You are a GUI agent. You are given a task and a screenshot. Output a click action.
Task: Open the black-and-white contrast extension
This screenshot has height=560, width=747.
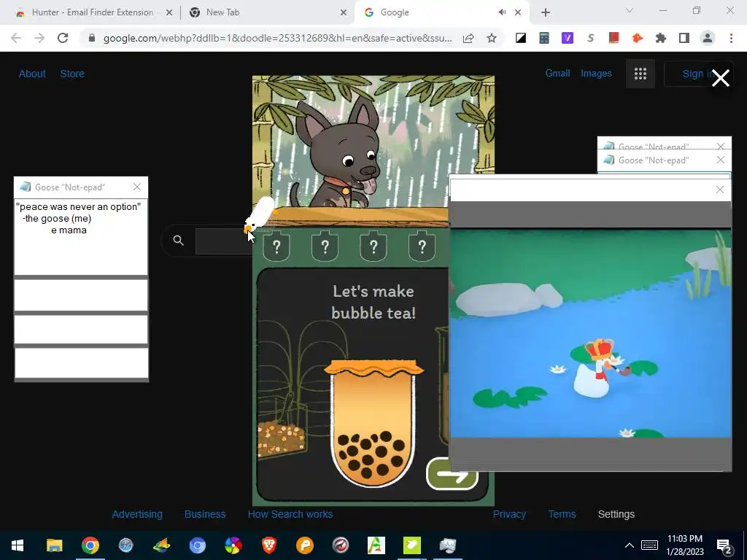(521, 38)
